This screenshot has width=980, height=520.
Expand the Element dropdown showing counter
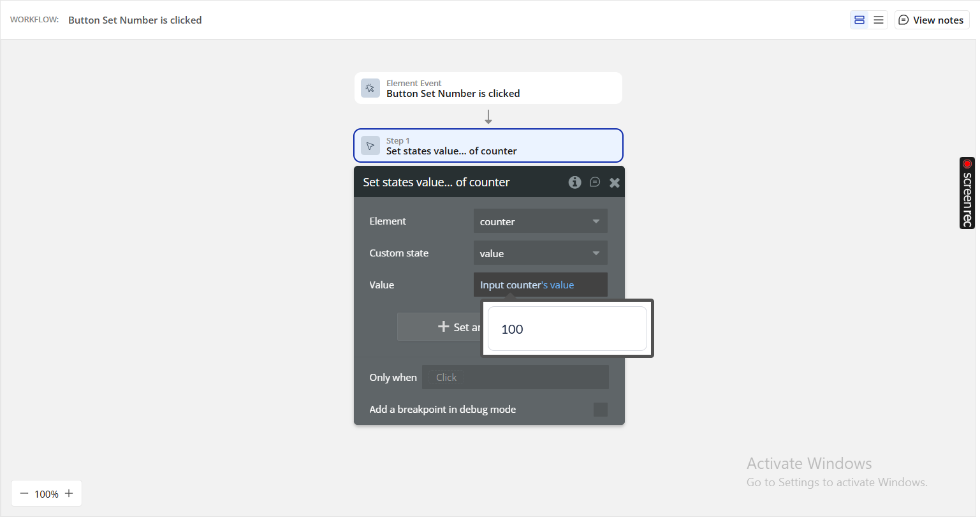[x=540, y=221]
